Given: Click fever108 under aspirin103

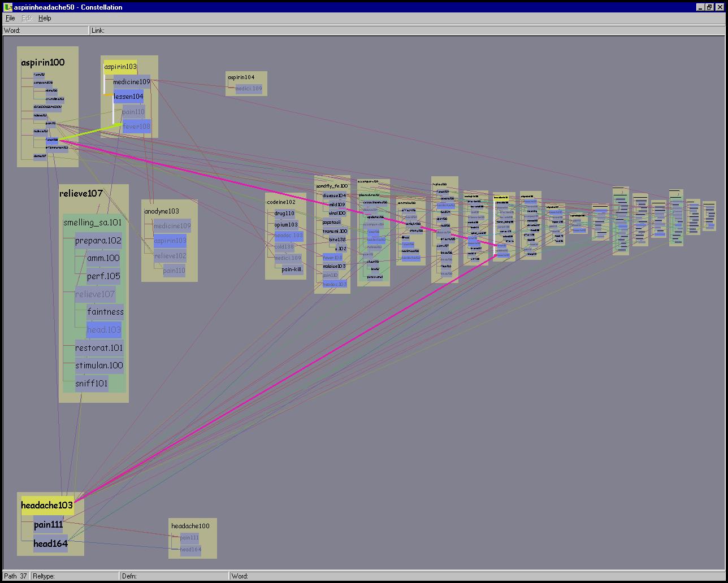Looking at the screenshot, I should point(136,127).
